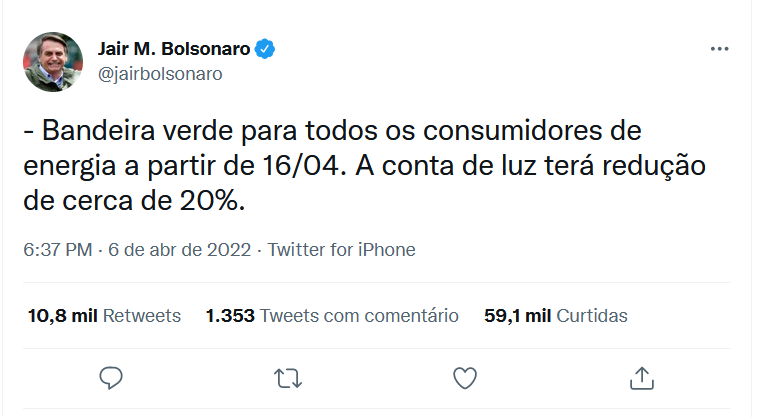Click the blue verified badge
The width and height of the screenshot is (769, 417).
[266, 50]
